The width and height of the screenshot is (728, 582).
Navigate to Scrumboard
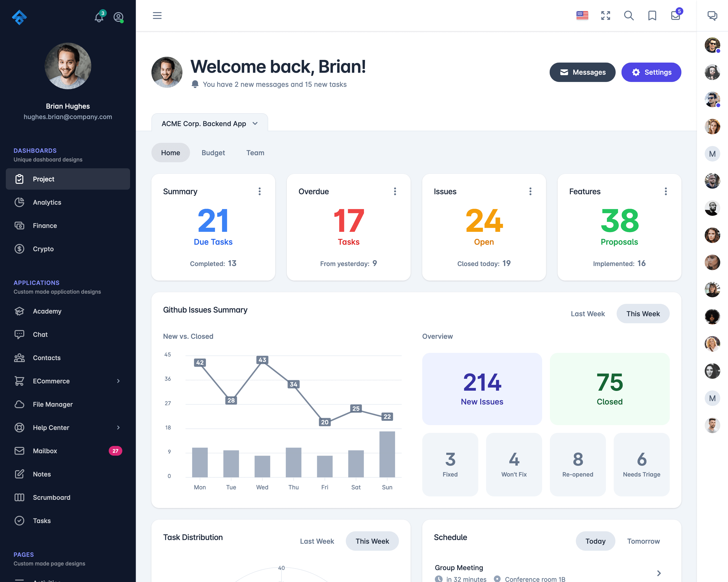[x=52, y=497]
